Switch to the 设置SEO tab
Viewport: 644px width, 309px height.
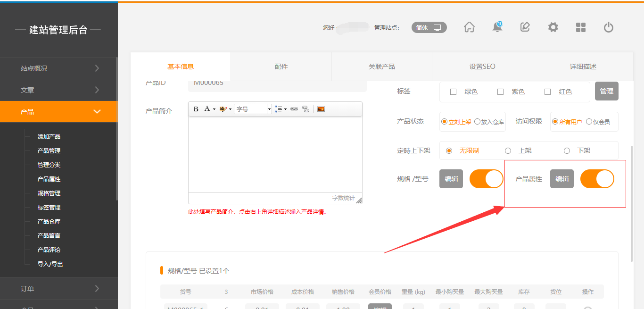point(482,67)
